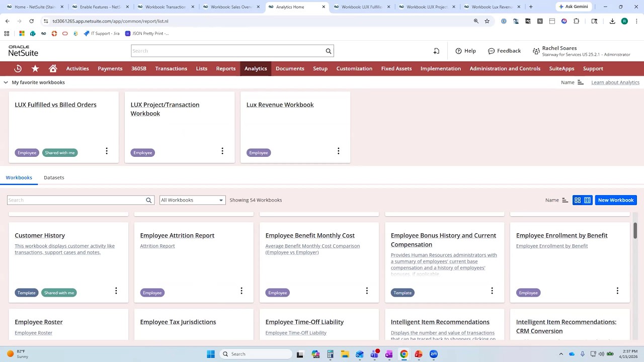Open the Chrome downloads icon
This screenshot has width=644, height=362.
click(612, 21)
